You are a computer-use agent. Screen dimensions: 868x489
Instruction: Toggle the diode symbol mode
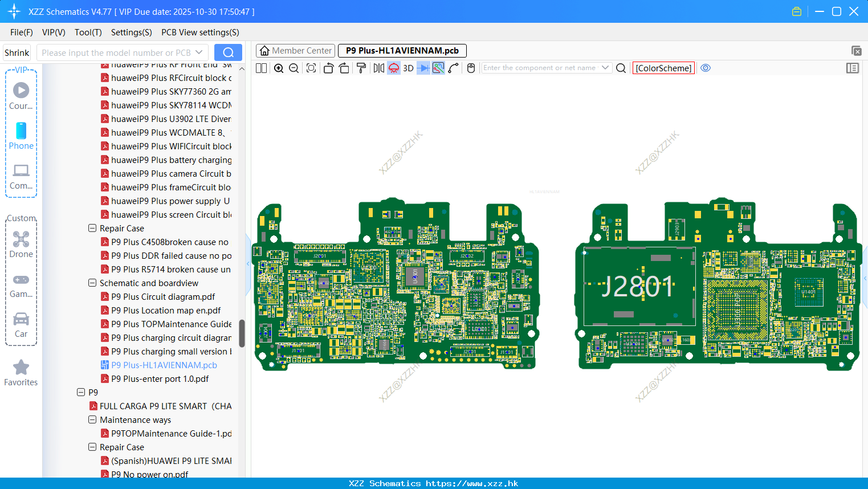pos(423,68)
